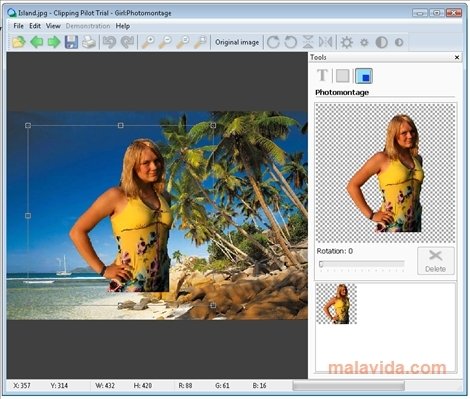
Task: Open the Demonstration menu
Action: (88, 26)
